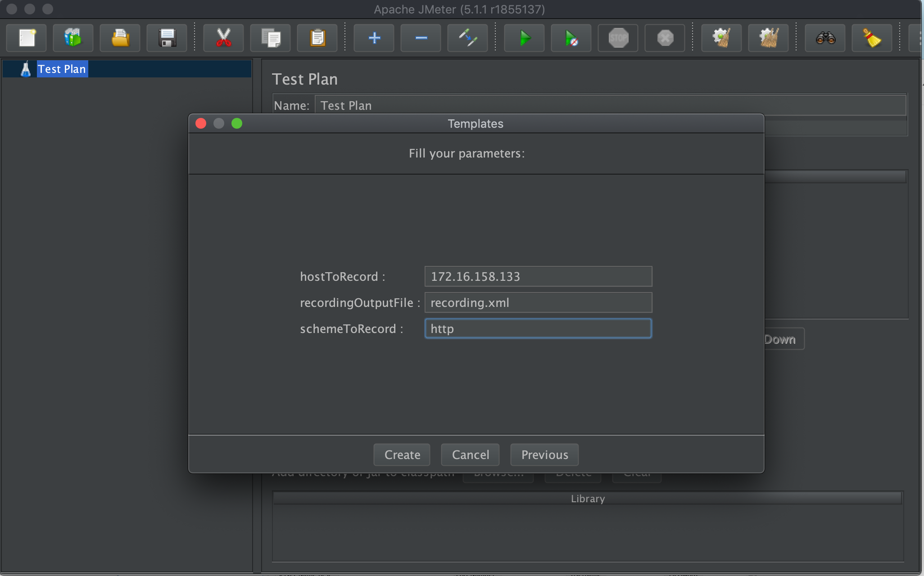Click the Search binoculars icon
Image resolution: width=924 pixels, height=576 pixels.
click(825, 38)
